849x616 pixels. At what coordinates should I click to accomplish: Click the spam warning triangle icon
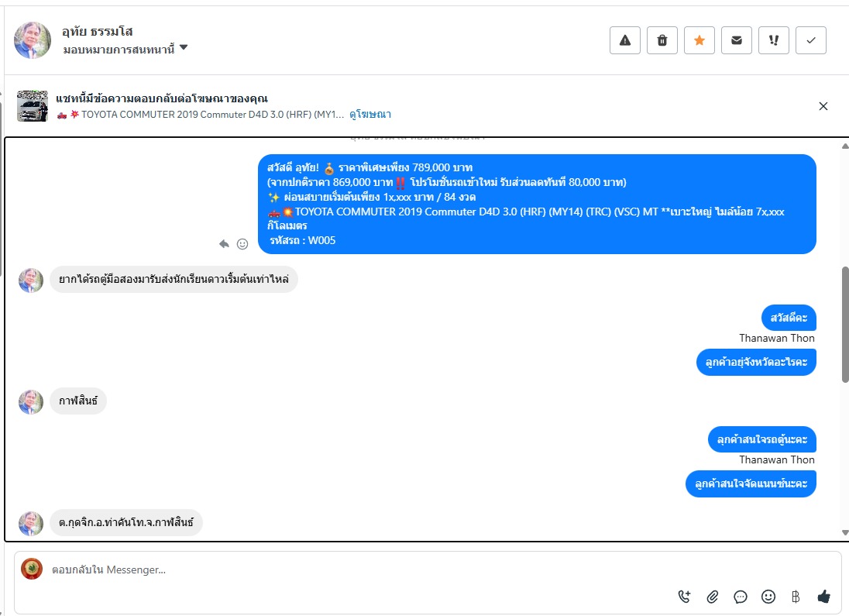coord(625,40)
